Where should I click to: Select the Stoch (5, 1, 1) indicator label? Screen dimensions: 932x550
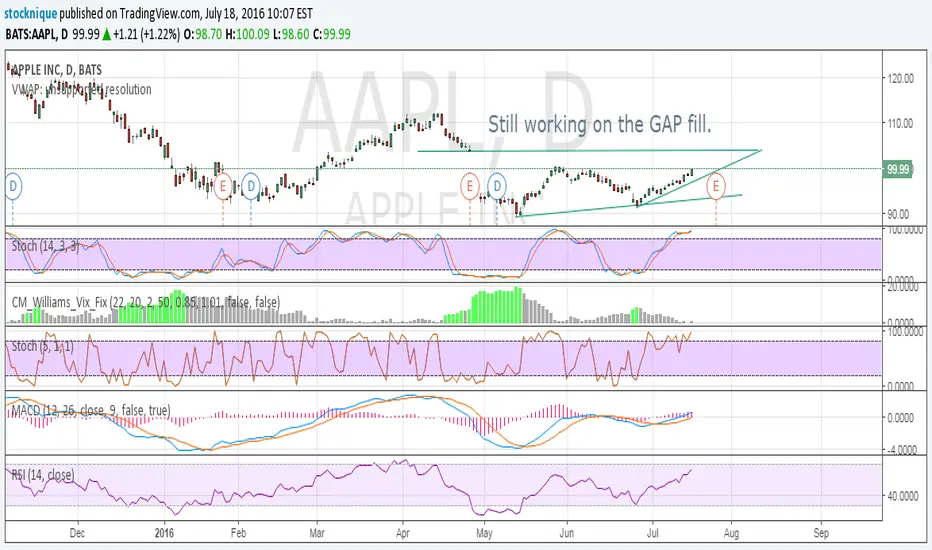(x=42, y=346)
